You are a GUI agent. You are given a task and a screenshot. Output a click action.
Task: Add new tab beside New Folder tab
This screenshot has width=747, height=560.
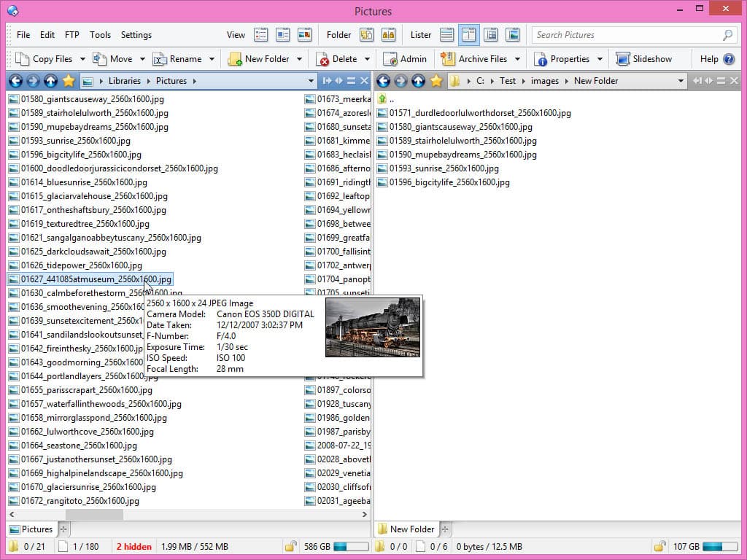pyautogui.click(x=445, y=529)
